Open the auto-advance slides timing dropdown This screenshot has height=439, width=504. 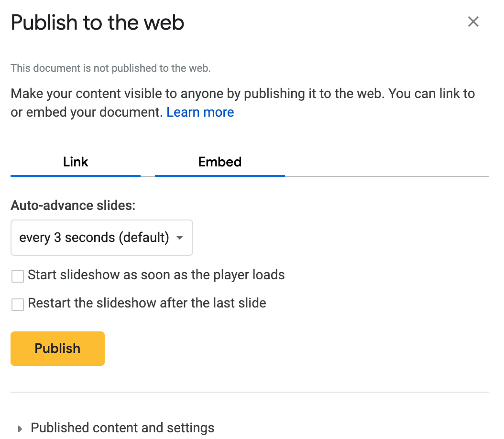(x=101, y=238)
